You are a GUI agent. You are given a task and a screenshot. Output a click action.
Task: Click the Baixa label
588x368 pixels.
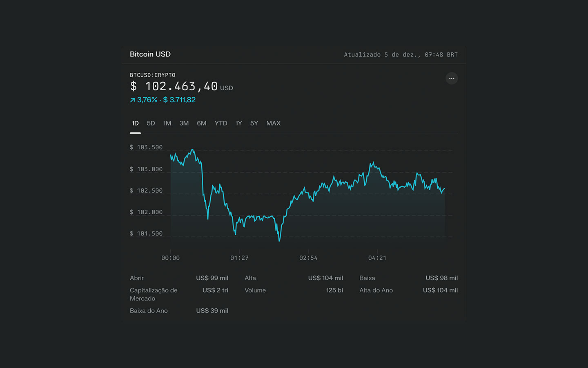tap(367, 278)
